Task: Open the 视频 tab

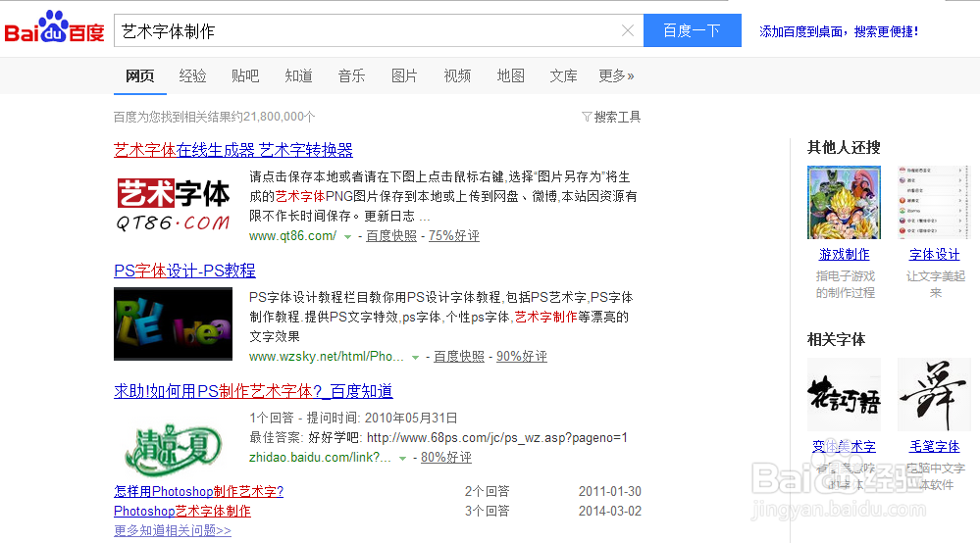Action: pos(457,76)
